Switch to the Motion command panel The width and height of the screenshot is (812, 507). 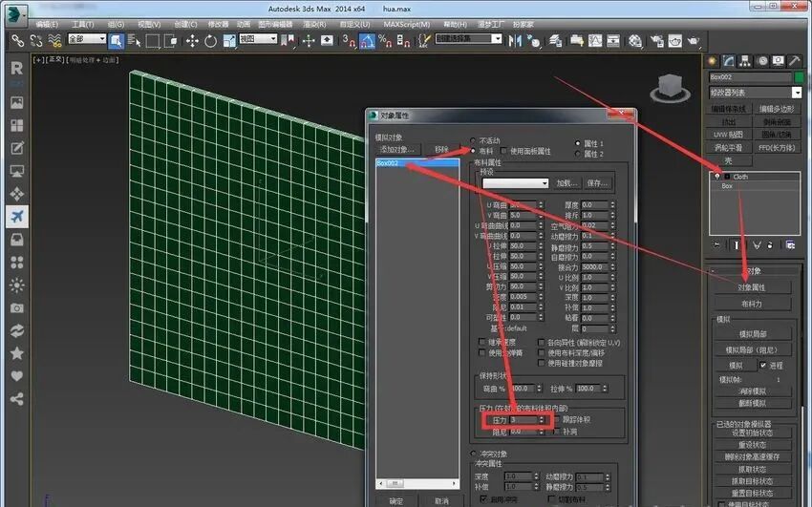click(x=761, y=61)
